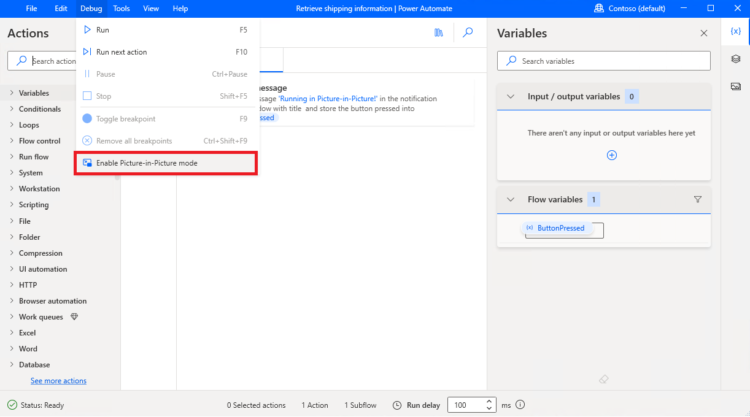This screenshot has height=417, width=750.
Task: Click the Debug menu title
Action: coord(91,8)
